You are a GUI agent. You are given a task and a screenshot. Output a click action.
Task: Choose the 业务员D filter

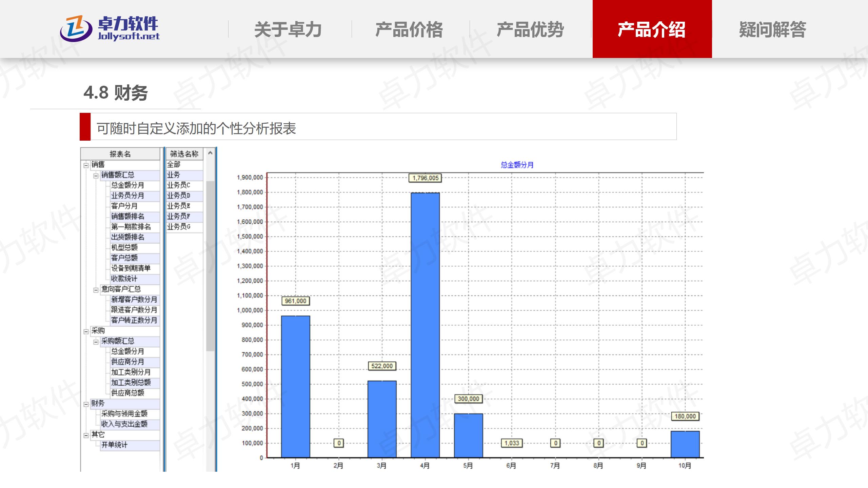(184, 196)
